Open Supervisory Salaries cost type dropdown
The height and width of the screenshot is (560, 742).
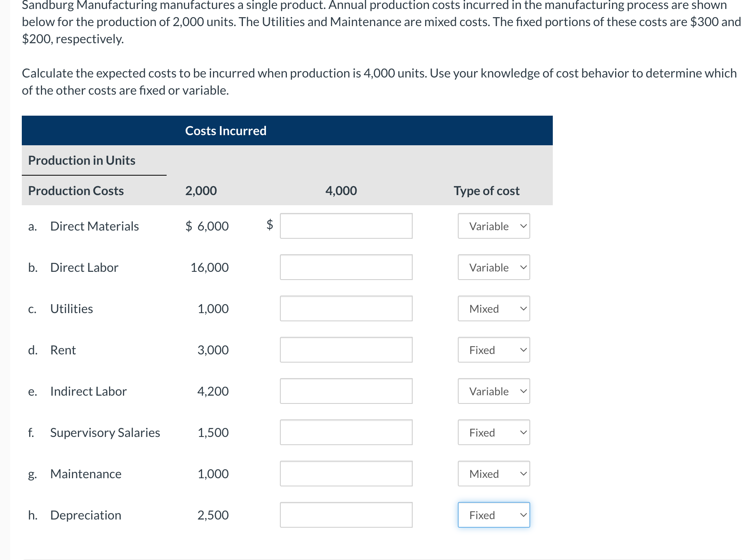[494, 432]
